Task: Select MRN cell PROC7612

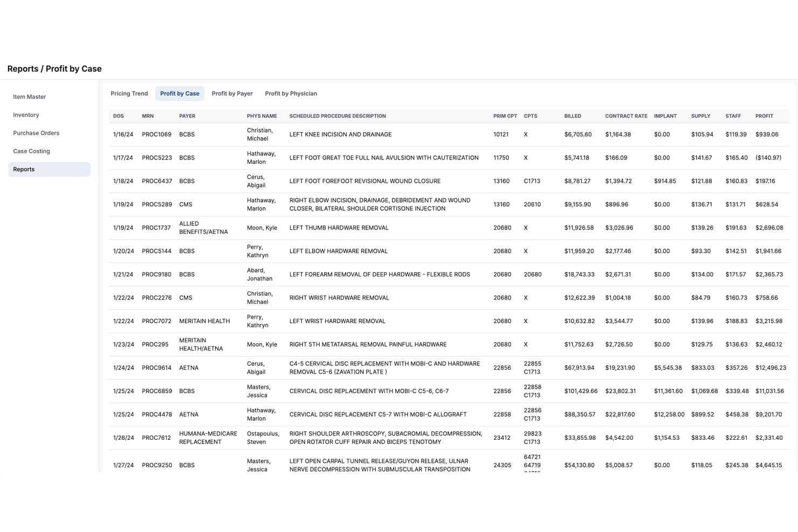Action: [156, 438]
